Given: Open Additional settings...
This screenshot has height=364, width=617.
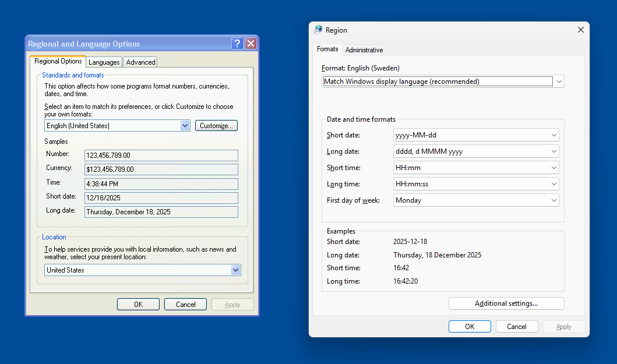Looking at the screenshot, I should 506,303.
